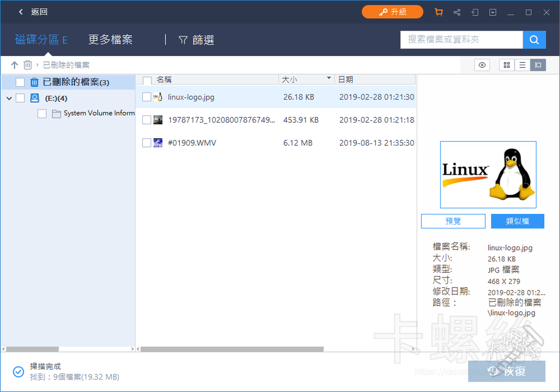This screenshot has height=392, width=560.
Task: Check the System Volume Information folder checkbox
Action: pyautogui.click(x=42, y=113)
